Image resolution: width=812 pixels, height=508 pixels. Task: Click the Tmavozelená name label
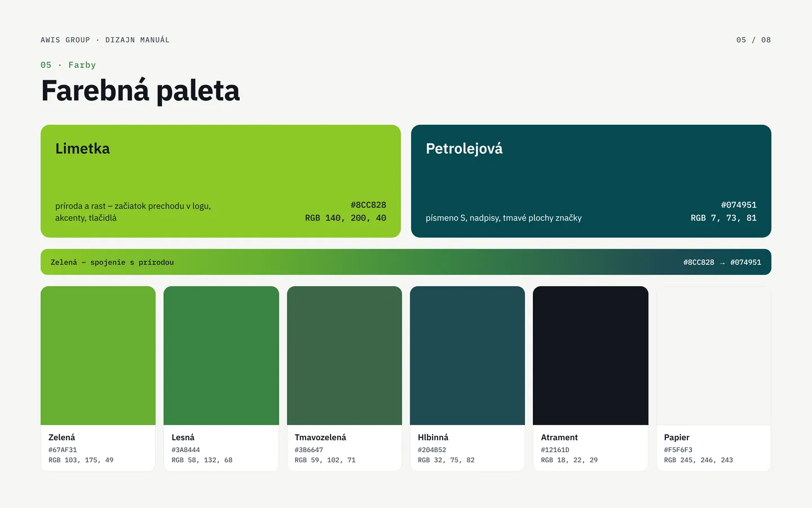coord(320,437)
